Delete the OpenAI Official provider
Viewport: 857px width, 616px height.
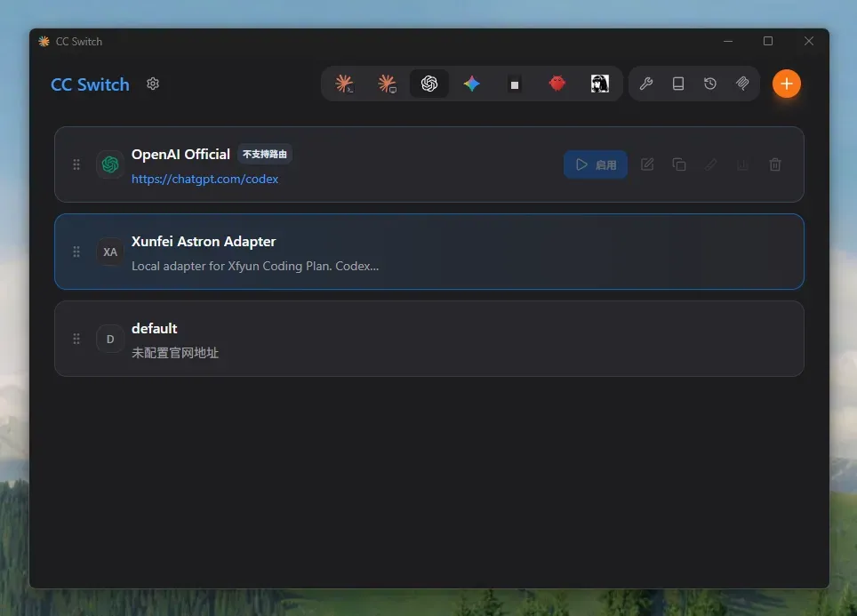click(x=775, y=164)
